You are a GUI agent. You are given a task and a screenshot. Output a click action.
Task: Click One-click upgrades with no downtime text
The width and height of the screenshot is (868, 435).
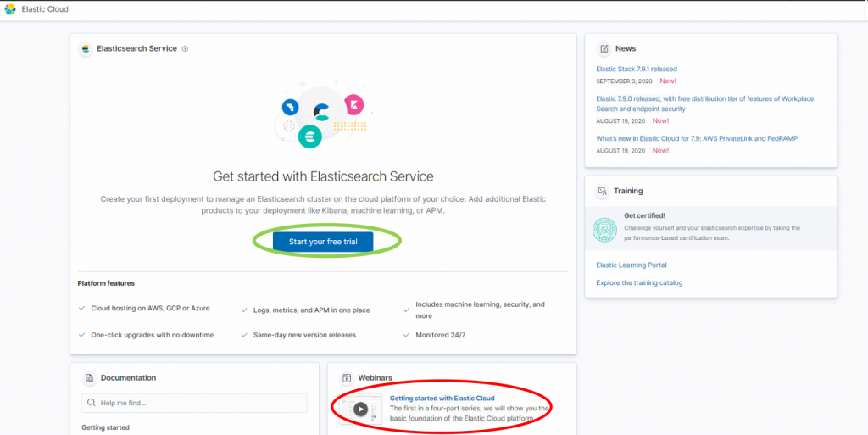click(153, 336)
